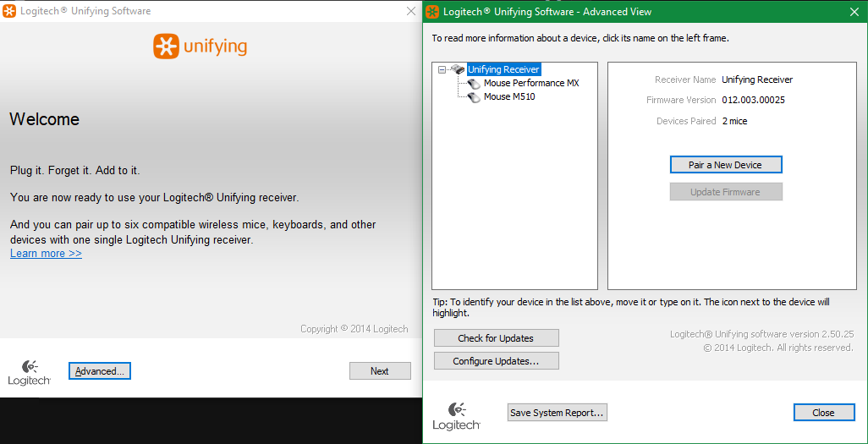Click the Close button in Advanced View
The image size is (868, 444).
pos(824,413)
